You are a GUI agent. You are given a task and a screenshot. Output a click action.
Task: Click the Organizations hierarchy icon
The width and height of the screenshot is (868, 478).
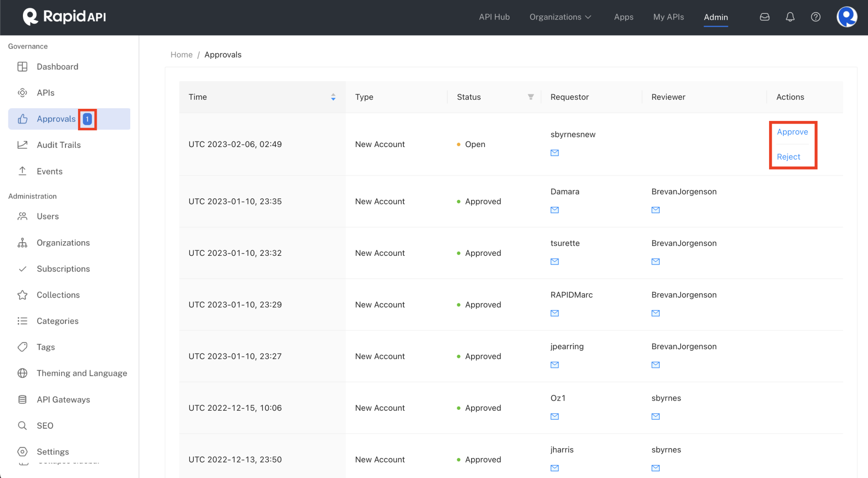[x=22, y=243]
